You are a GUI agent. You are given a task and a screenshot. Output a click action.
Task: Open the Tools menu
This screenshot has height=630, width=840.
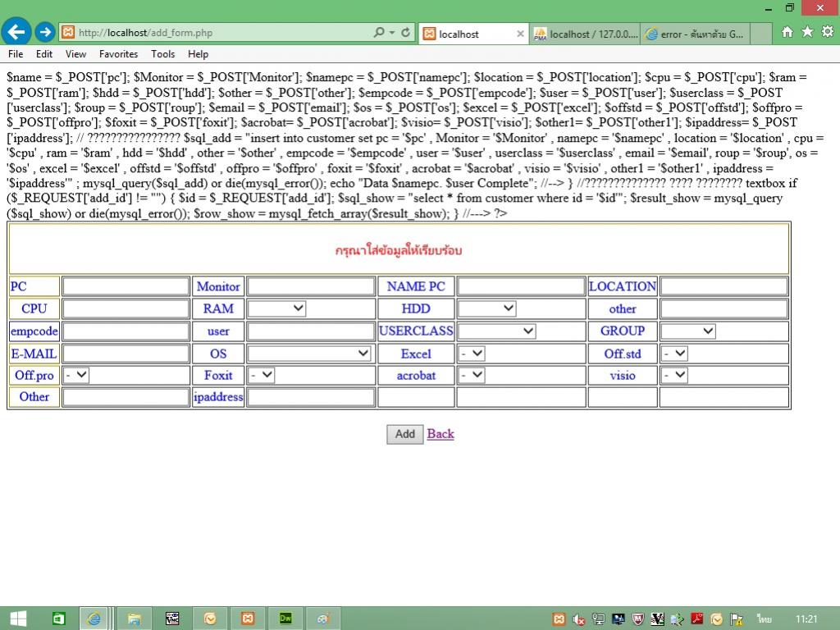pyautogui.click(x=162, y=53)
